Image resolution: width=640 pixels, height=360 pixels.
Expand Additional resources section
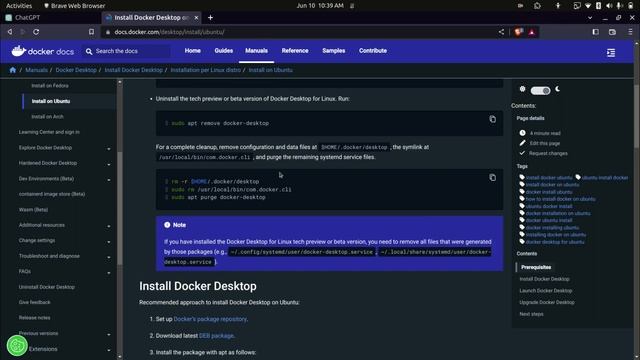tap(109, 226)
